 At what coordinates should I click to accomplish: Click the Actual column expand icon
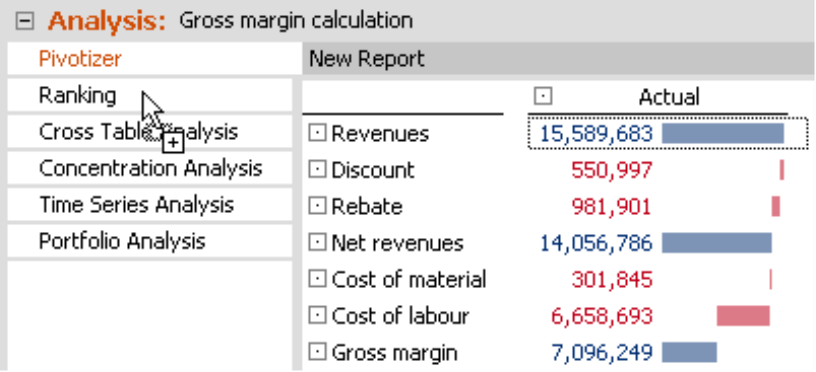coord(543,96)
